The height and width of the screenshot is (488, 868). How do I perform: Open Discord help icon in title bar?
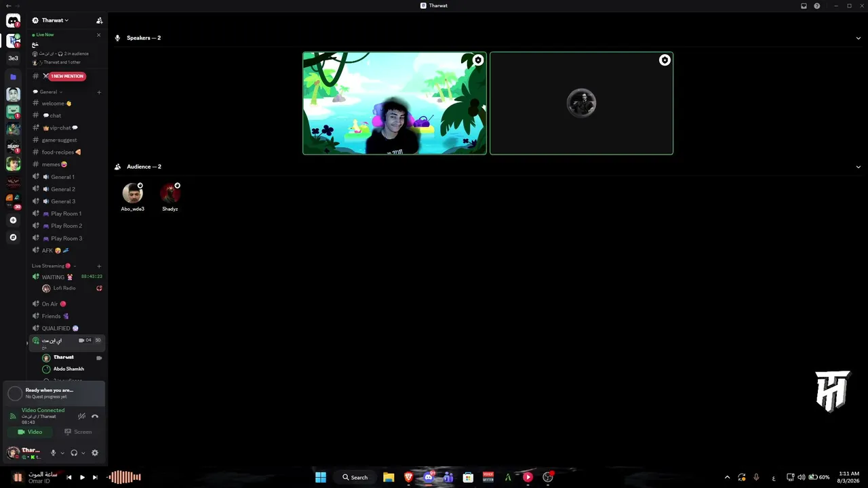pos(817,5)
